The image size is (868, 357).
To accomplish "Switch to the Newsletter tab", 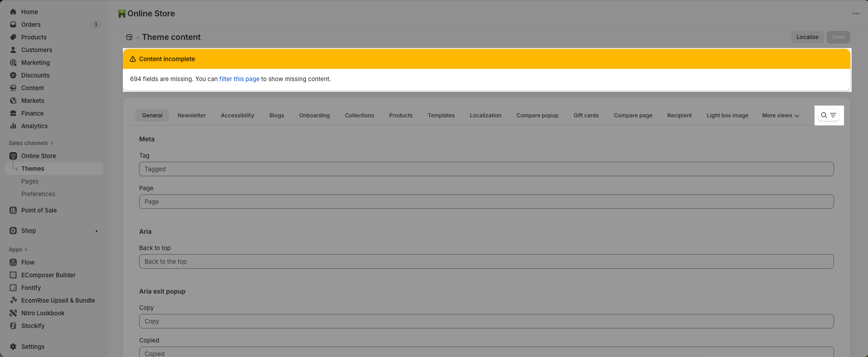I will pos(191,116).
